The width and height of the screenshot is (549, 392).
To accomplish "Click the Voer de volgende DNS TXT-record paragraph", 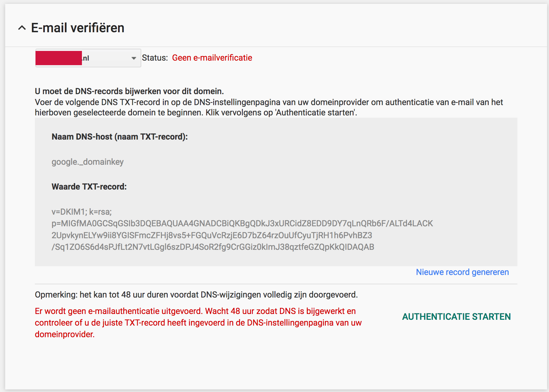I will 268,107.
